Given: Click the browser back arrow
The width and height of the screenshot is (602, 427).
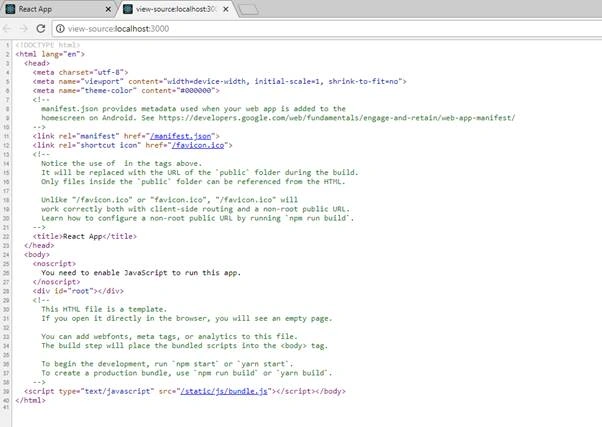Looking at the screenshot, I should pos(7,28).
